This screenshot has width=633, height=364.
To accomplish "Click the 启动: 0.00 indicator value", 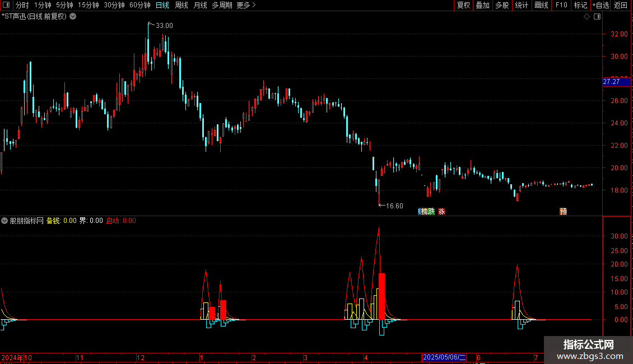I will click(120, 221).
